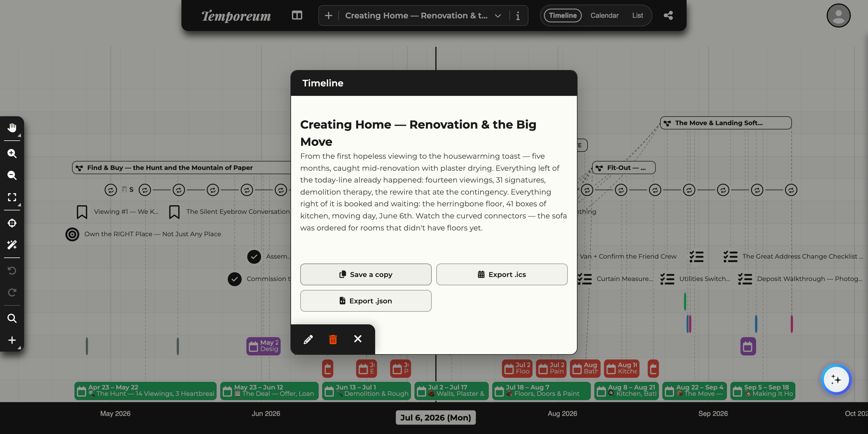868x434 pixels.
Task: Select Floors, Doors & Paint Jul 18 – Aug 7 phase
Action: 541,391
